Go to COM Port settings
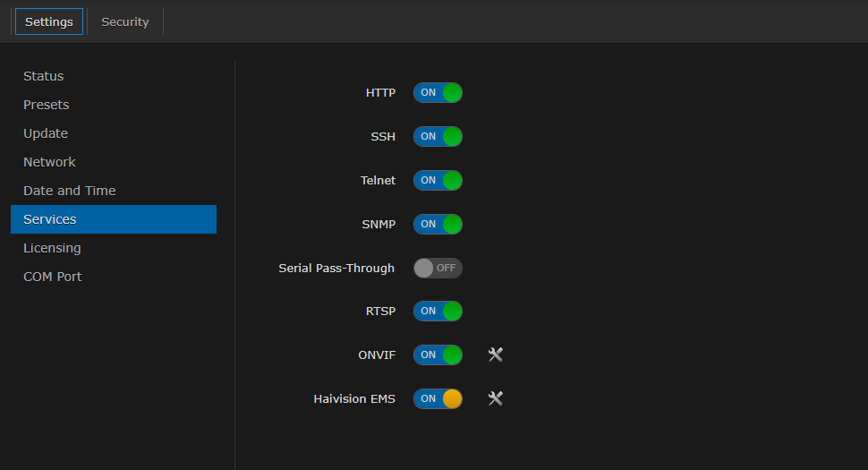This screenshot has width=868, height=470. tap(53, 277)
